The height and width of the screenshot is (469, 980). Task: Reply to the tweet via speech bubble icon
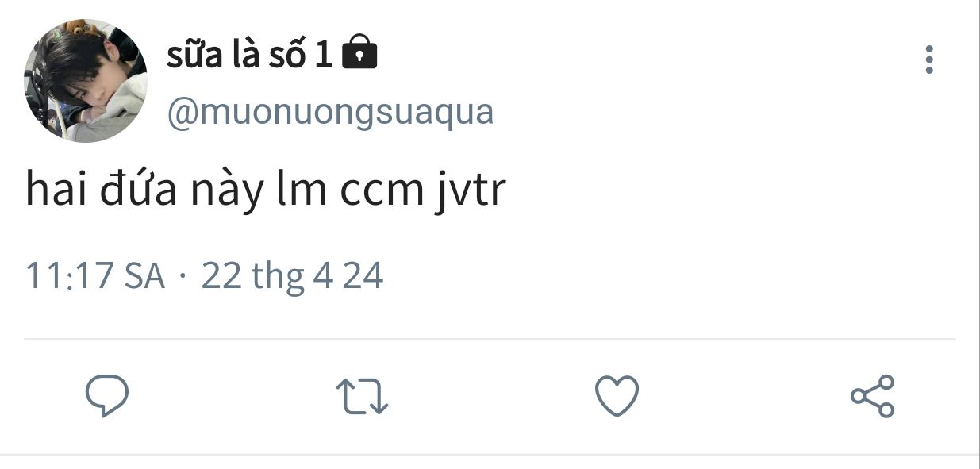click(107, 396)
